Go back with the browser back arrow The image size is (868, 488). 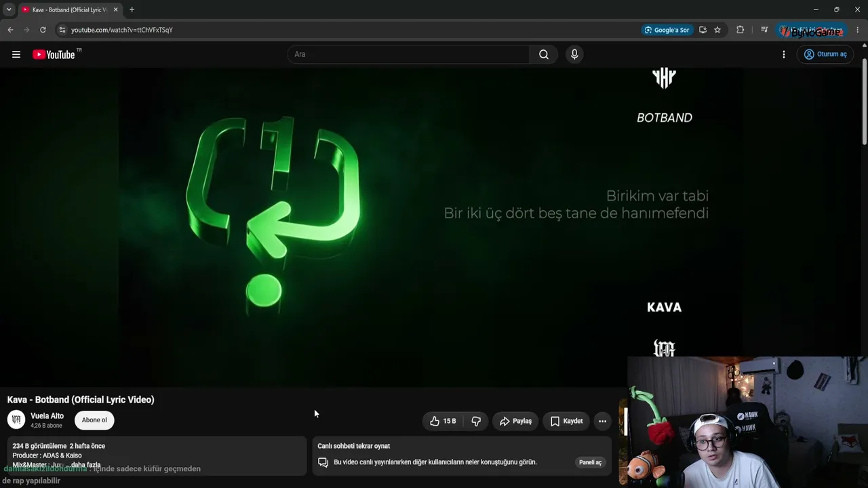point(10,30)
